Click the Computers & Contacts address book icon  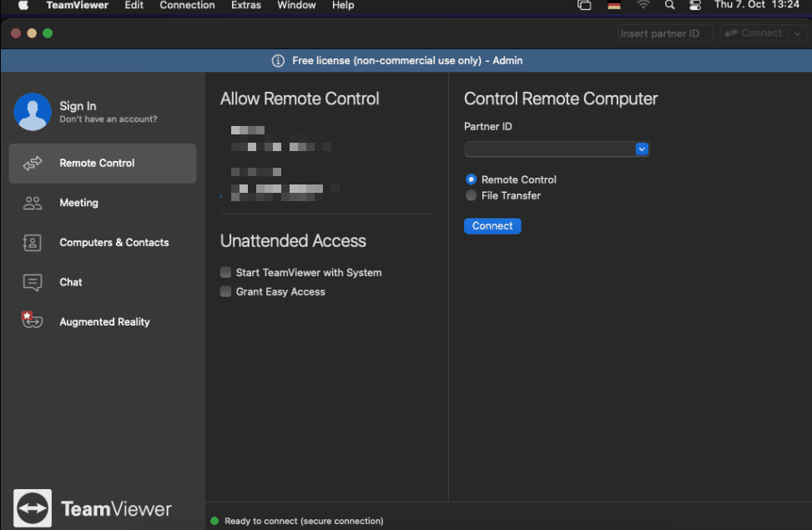coord(32,242)
